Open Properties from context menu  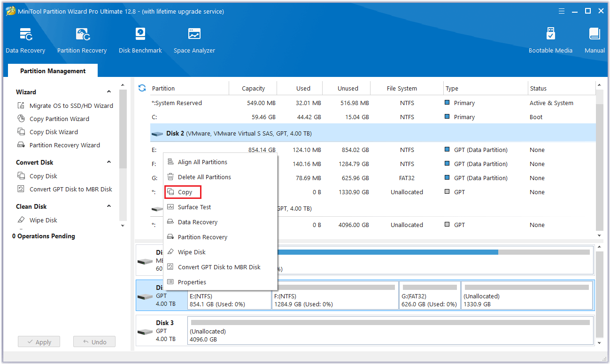tap(220, 282)
